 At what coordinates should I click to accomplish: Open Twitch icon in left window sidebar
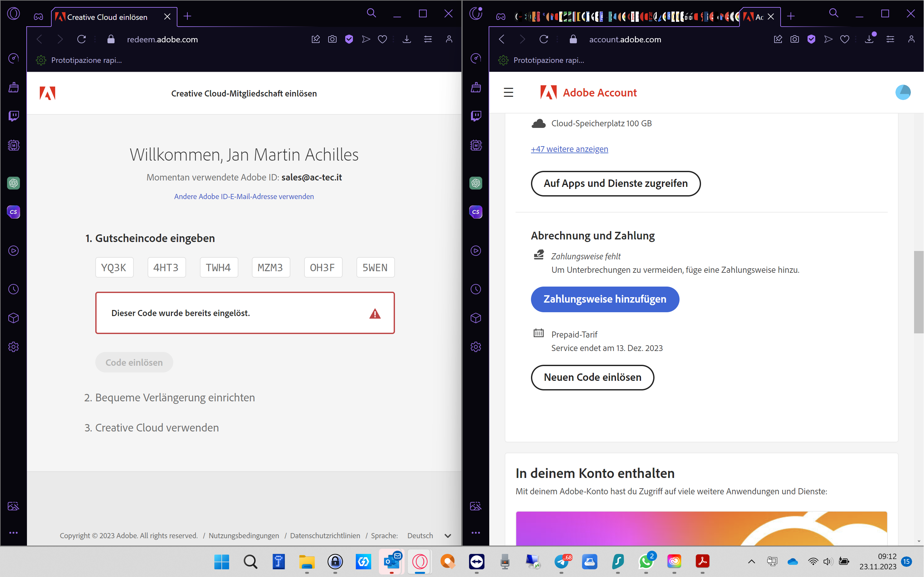(14, 116)
